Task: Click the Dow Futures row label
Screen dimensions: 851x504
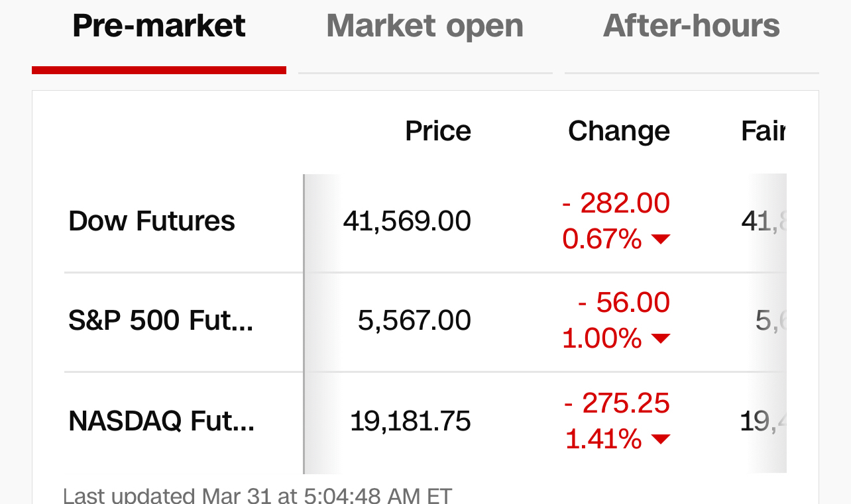Action: tap(152, 221)
